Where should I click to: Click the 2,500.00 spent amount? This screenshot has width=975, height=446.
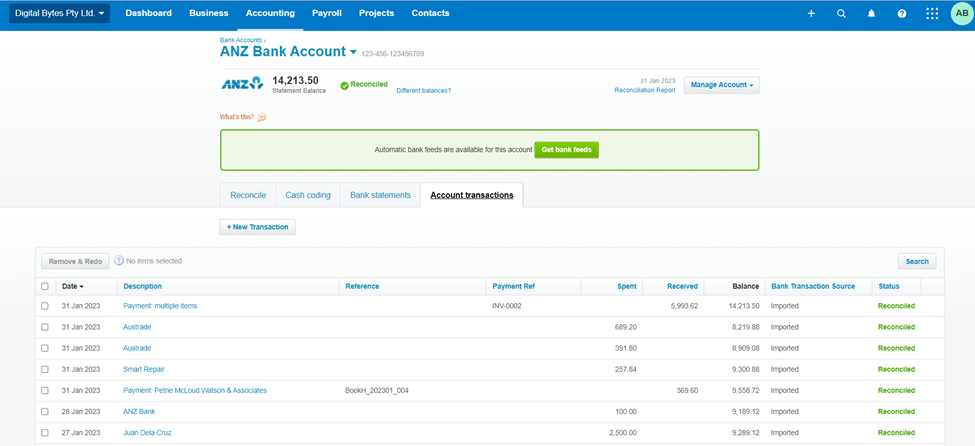tap(622, 433)
